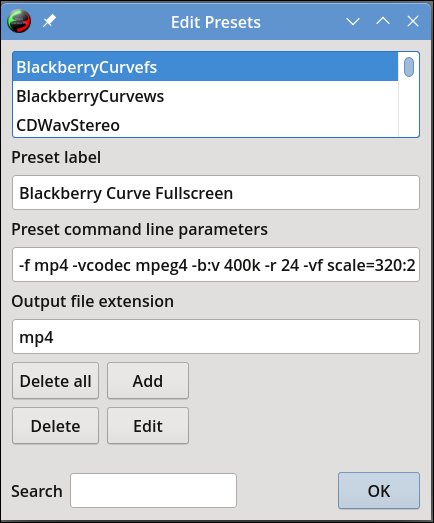
Task: Pin the window with the pushpin icon
Action: coord(49,21)
